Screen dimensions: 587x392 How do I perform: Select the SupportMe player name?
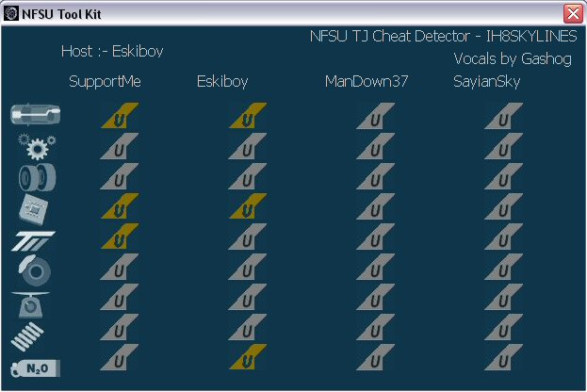(105, 82)
